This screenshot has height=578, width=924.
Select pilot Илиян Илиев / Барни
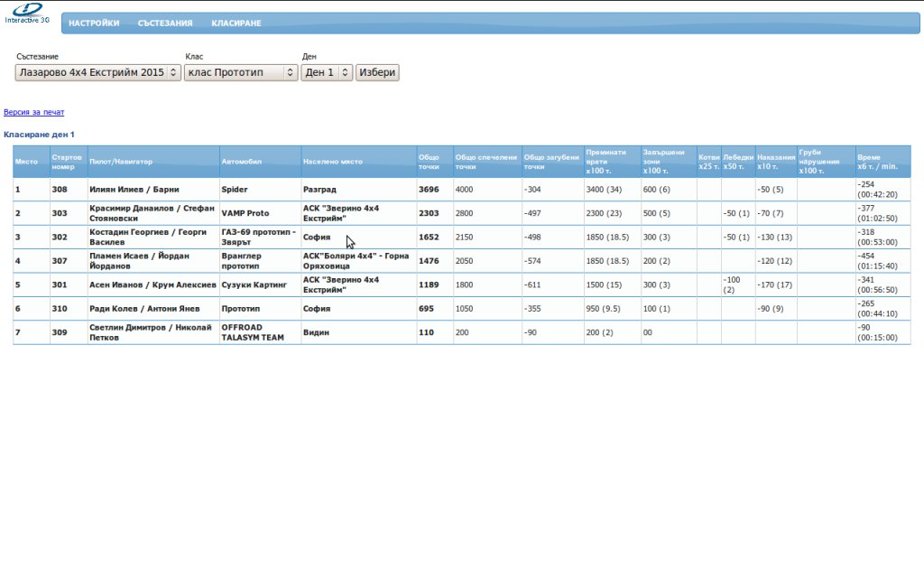[134, 190]
